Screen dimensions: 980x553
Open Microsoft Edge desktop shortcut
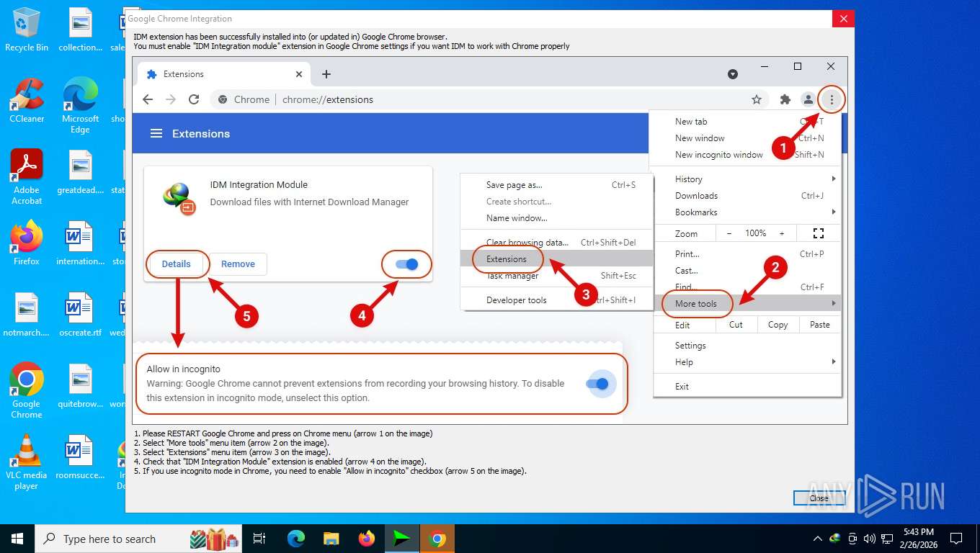(80, 106)
